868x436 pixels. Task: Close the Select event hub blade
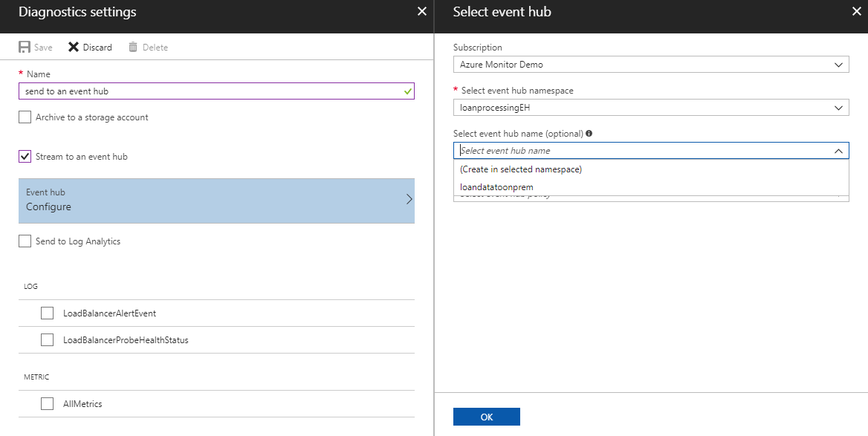pyautogui.click(x=856, y=12)
